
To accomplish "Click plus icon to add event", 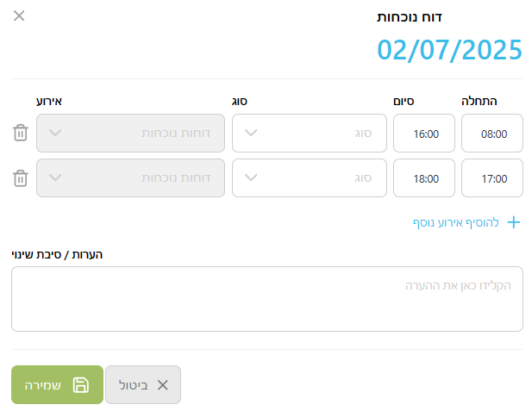I will coord(514,222).
